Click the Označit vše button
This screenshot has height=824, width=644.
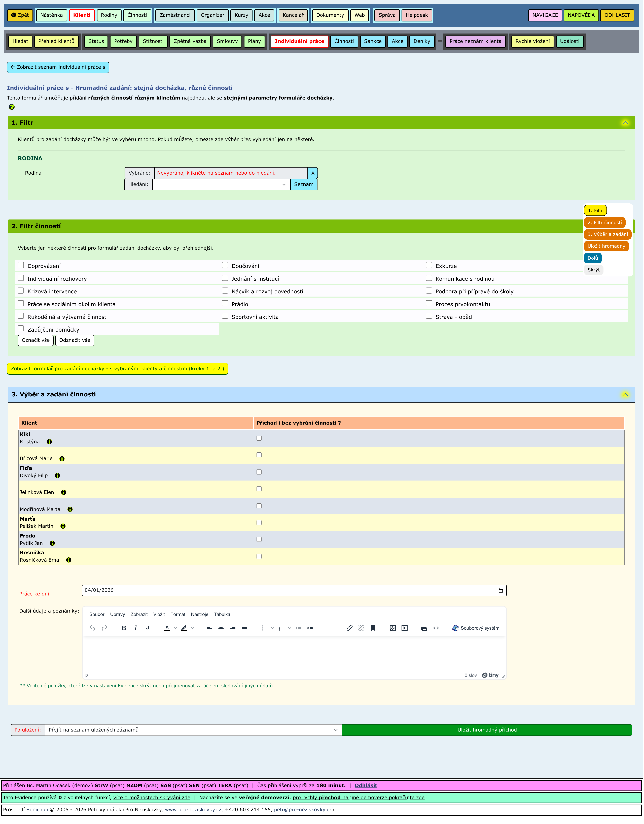click(x=36, y=340)
